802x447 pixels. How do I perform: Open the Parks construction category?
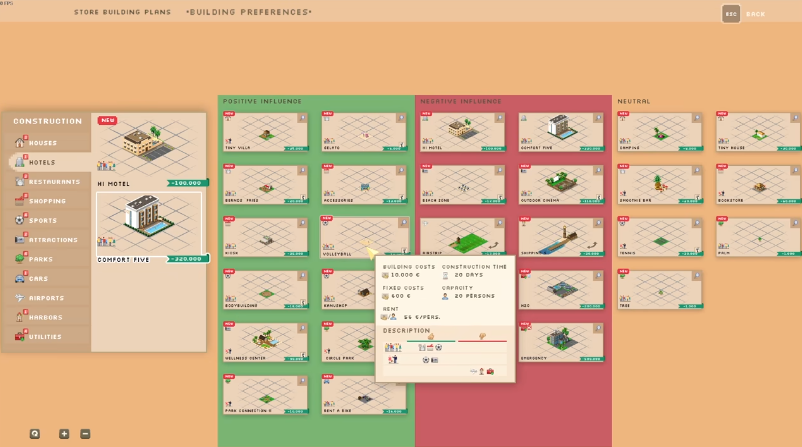click(x=46, y=259)
